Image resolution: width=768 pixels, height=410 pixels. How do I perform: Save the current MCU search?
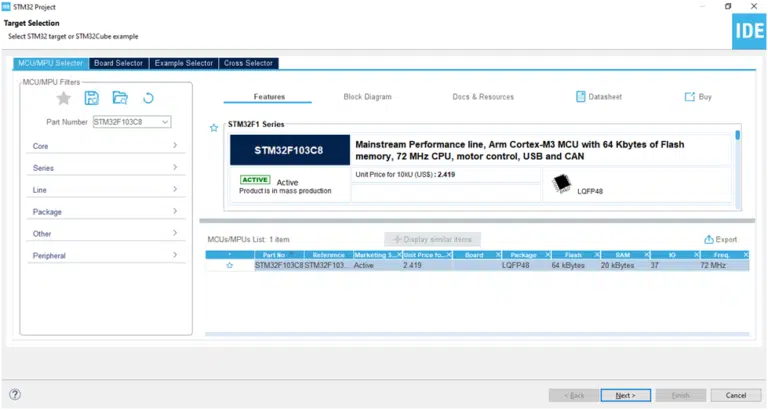92,98
